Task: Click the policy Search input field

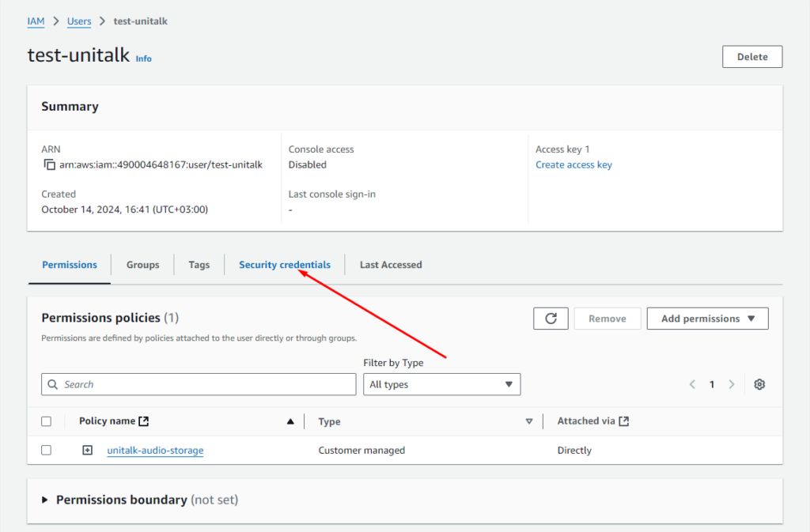Action: click(199, 384)
